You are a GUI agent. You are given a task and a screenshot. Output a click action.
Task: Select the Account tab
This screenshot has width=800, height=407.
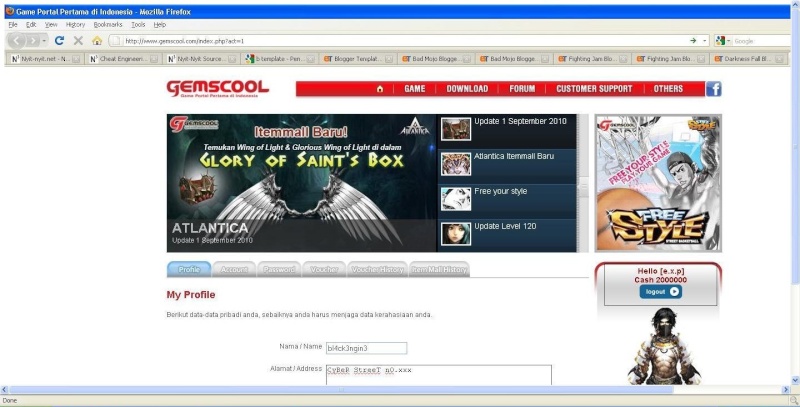point(234,269)
